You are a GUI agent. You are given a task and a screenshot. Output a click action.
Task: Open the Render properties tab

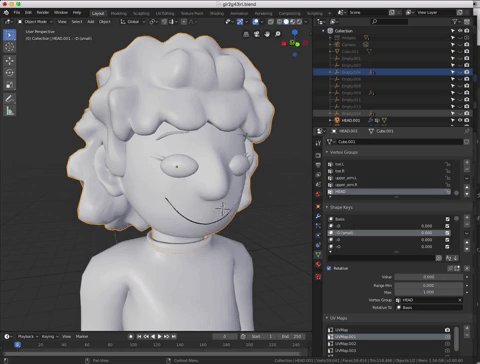[318, 155]
